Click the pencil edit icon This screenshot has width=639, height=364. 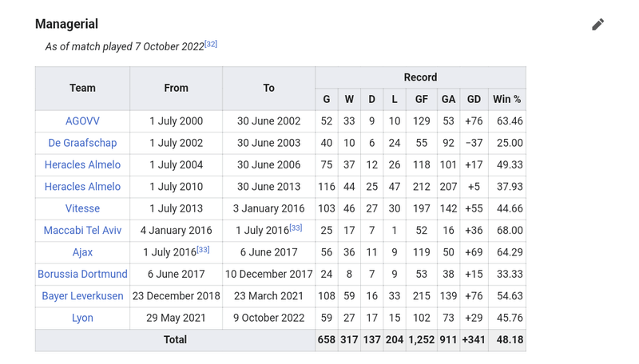pyautogui.click(x=597, y=25)
